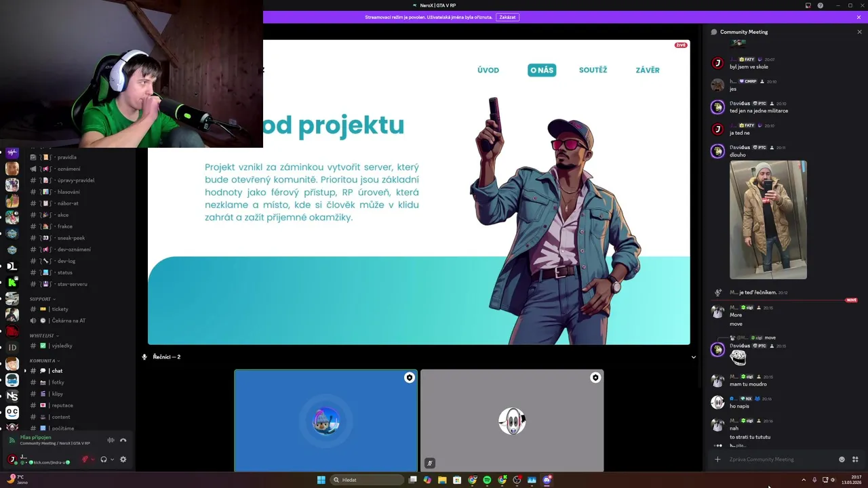Open the Discord help question-mark icon

pyautogui.click(x=821, y=5)
